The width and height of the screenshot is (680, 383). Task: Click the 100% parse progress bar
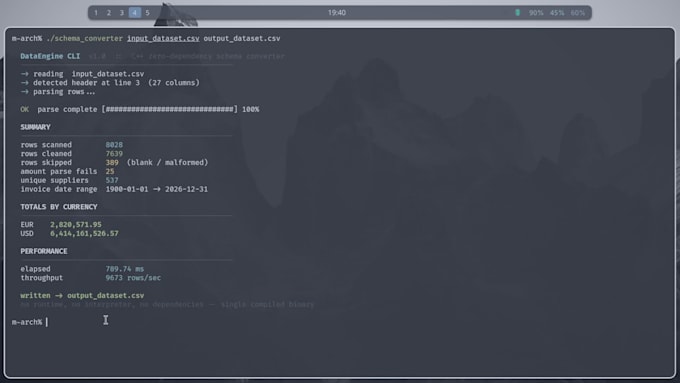pos(170,109)
